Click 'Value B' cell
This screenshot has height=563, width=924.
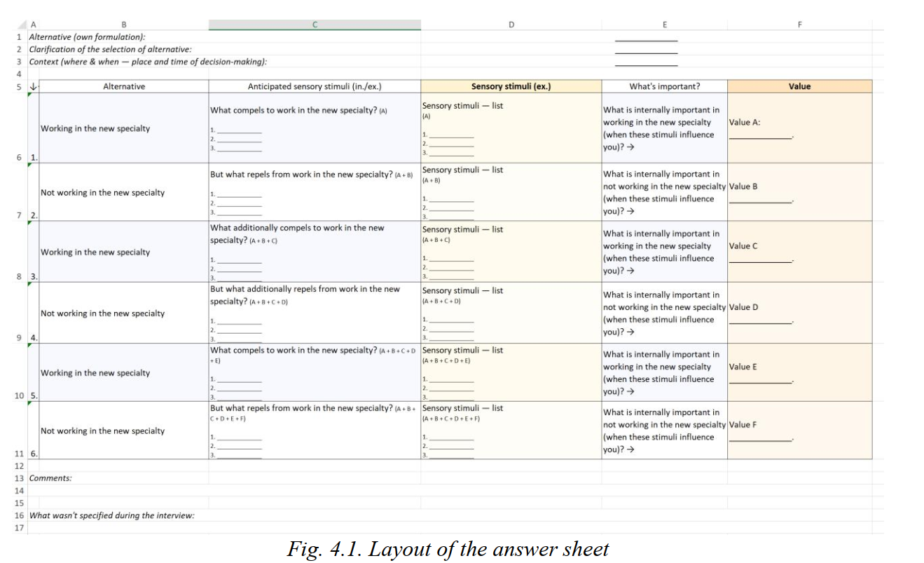pyautogui.click(x=799, y=192)
